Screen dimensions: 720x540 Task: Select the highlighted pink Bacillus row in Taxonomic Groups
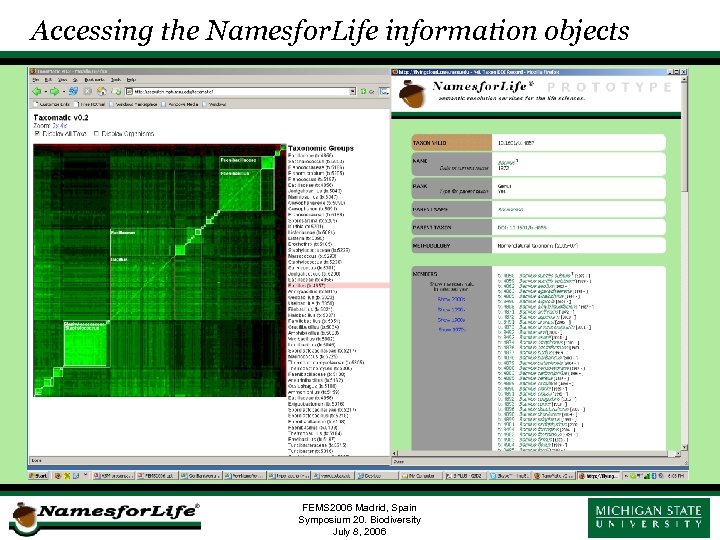[338, 286]
